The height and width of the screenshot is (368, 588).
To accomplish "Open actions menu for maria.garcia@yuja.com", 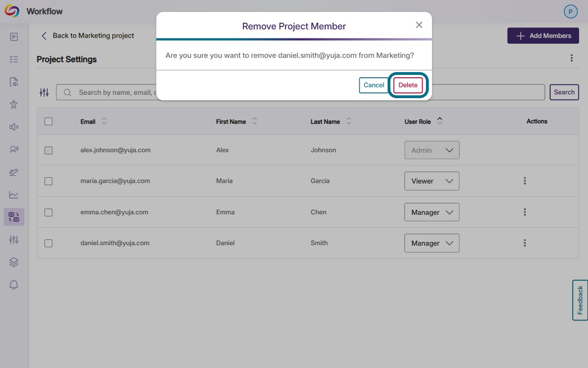I will coord(525,181).
